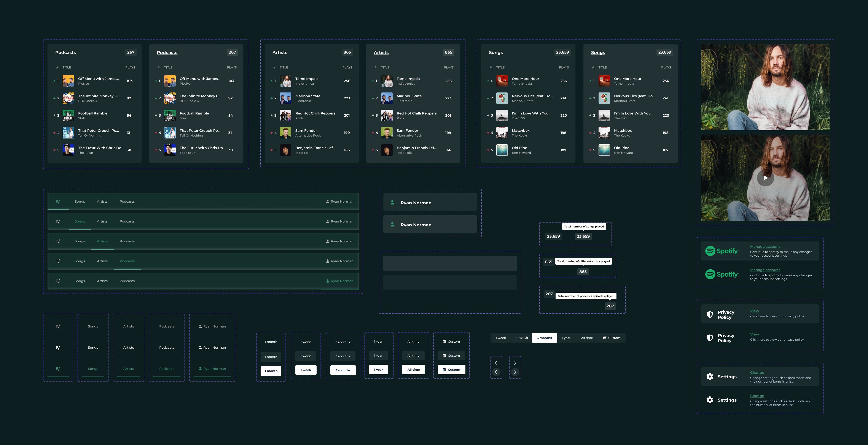Click the settings gear icon beside Settings
This screenshot has width=868, height=445.
tap(710, 377)
